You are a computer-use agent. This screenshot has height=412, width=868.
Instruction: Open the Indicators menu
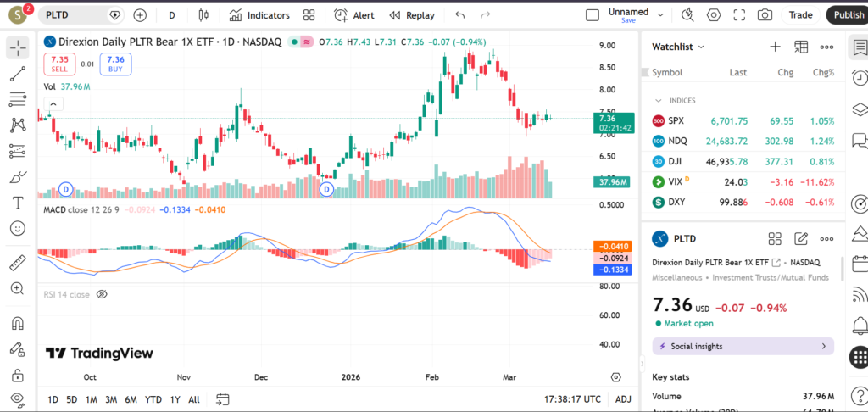[x=259, y=15]
